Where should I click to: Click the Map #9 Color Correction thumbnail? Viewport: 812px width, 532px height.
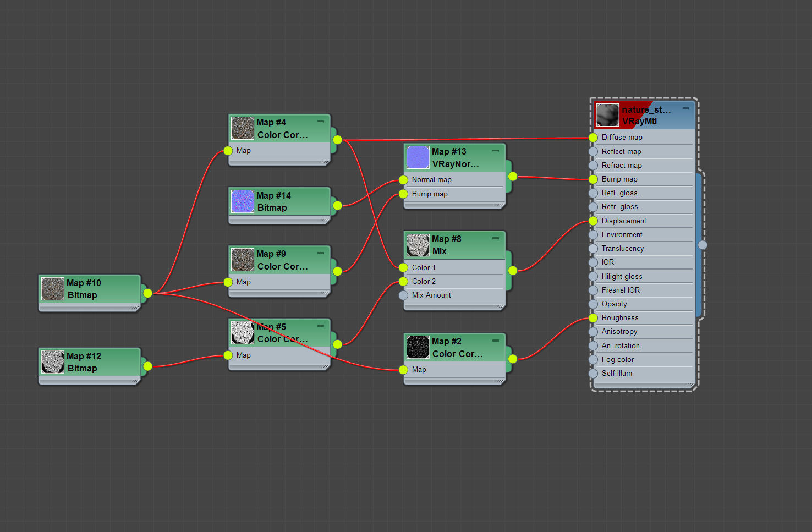tap(242, 259)
